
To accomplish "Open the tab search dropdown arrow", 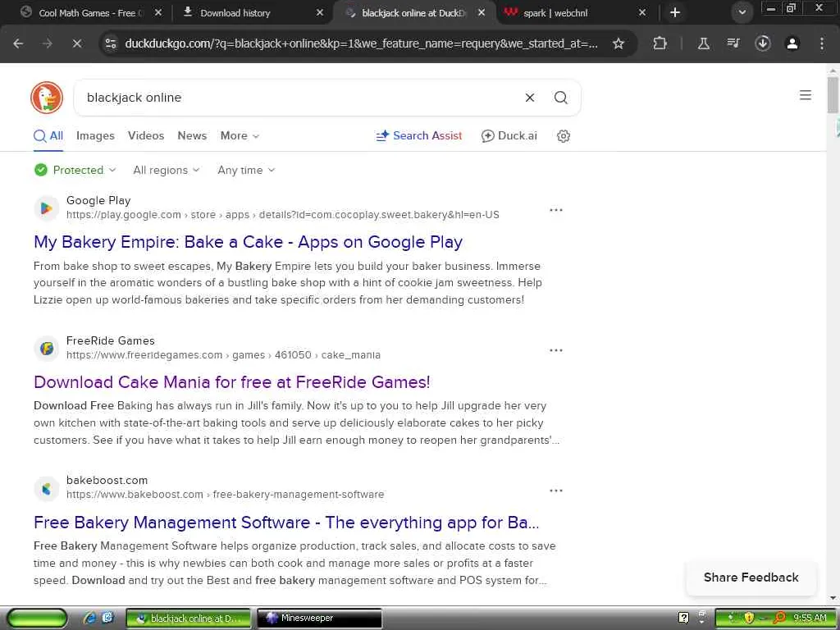I will point(742,12).
